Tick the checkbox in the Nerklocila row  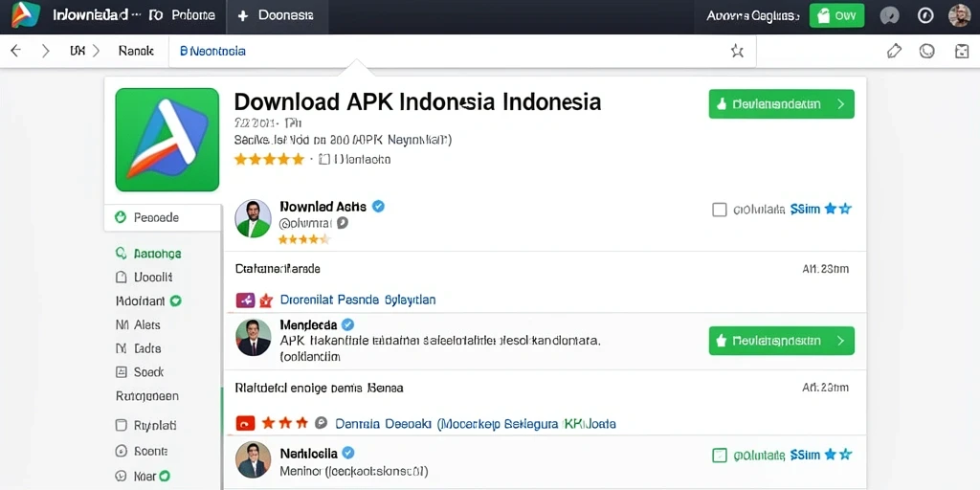click(x=720, y=456)
